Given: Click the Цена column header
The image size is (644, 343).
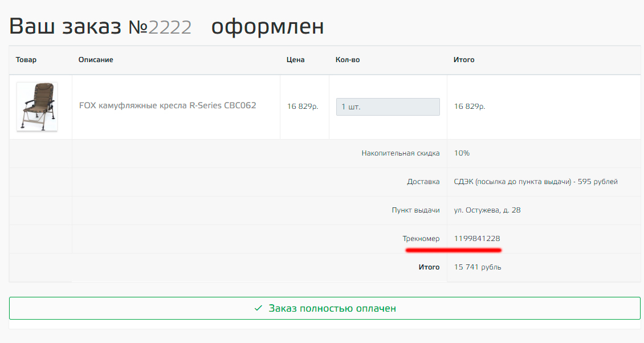Looking at the screenshot, I should (295, 60).
